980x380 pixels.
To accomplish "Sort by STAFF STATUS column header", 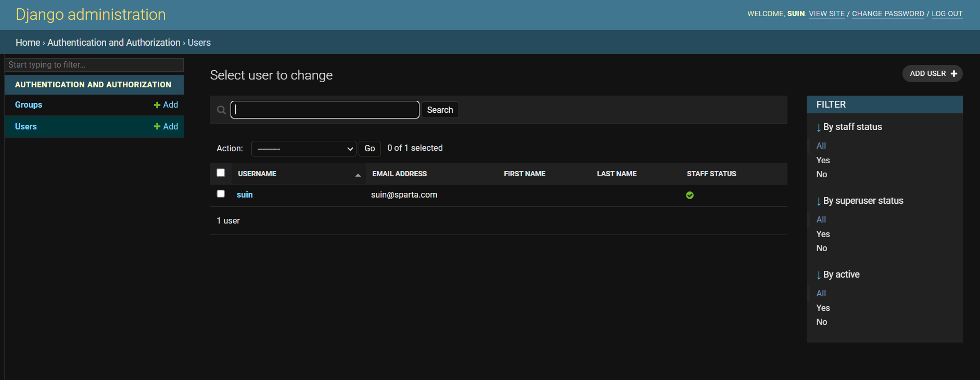I will (711, 174).
